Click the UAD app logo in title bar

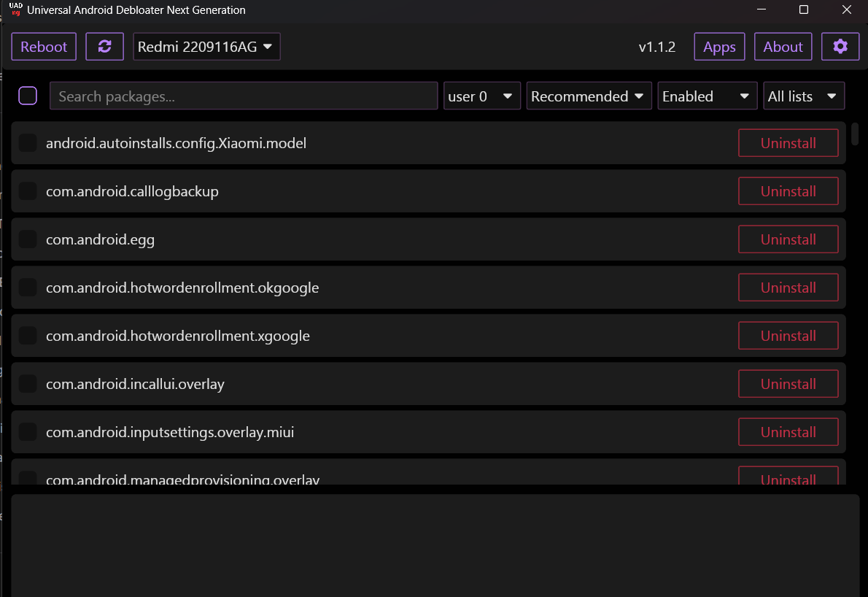point(15,10)
